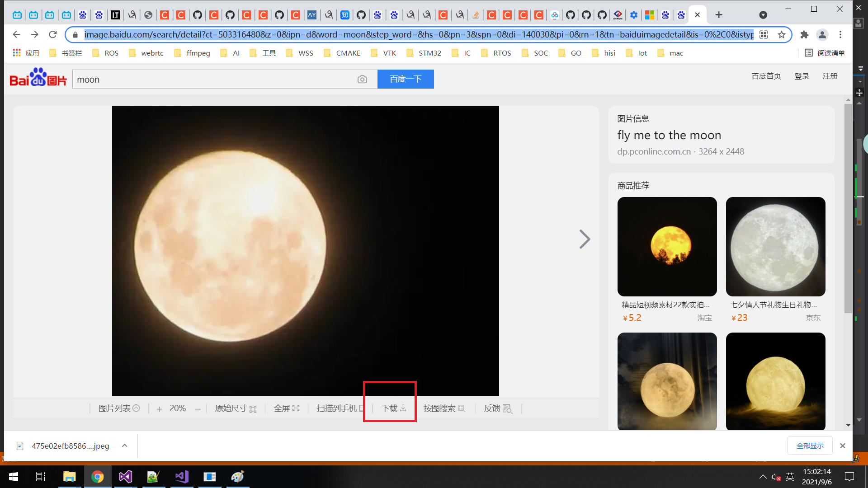868x488 pixels.
Task: Open the 书签栏 bookmark folder
Action: click(x=66, y=53)
